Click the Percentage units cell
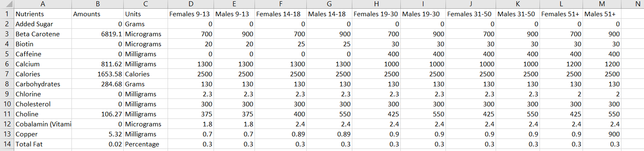Screen dimensions: 644x151 click(145, 144)
